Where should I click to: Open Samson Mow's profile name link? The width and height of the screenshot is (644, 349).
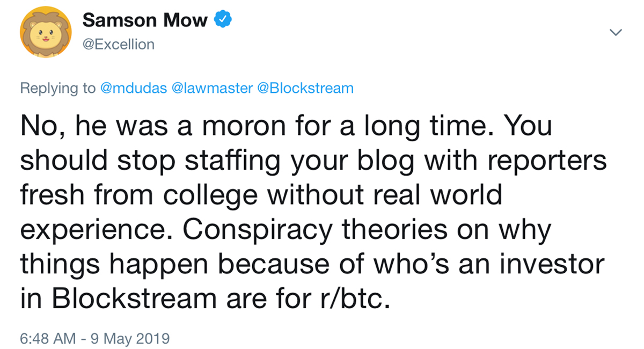[145, 20]
